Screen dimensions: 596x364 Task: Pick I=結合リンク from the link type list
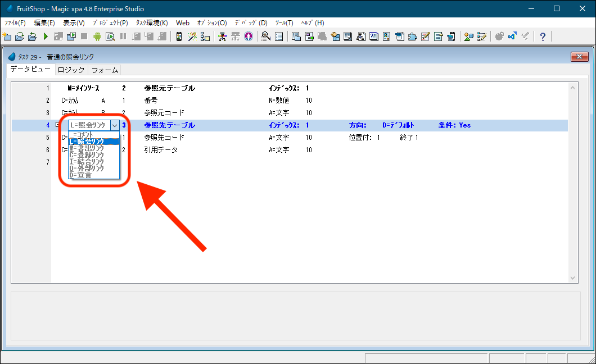point(87,161)
